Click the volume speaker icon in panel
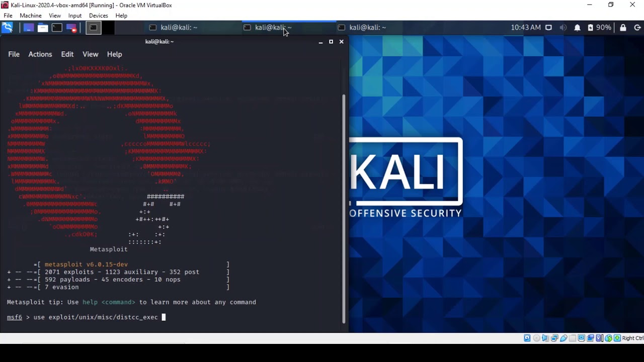This screenshot has width=644, height=362. click(x=563, y=28)
